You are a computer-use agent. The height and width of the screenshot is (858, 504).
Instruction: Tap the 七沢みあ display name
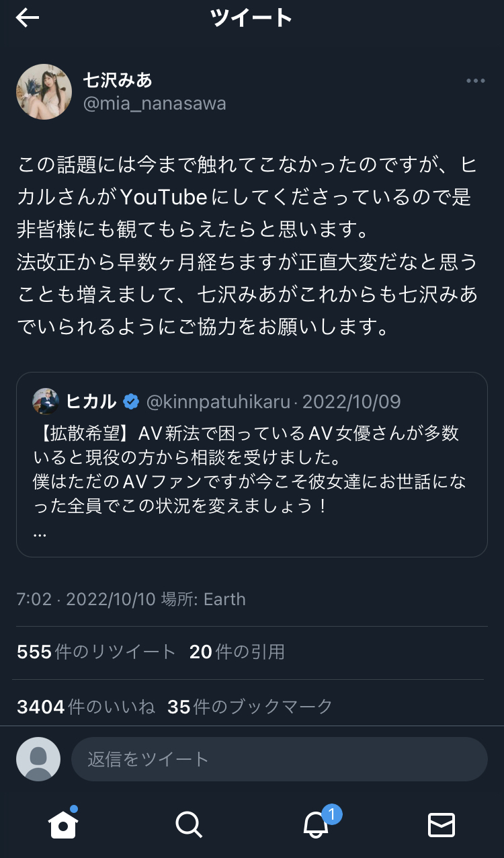(x=118, y=81)
